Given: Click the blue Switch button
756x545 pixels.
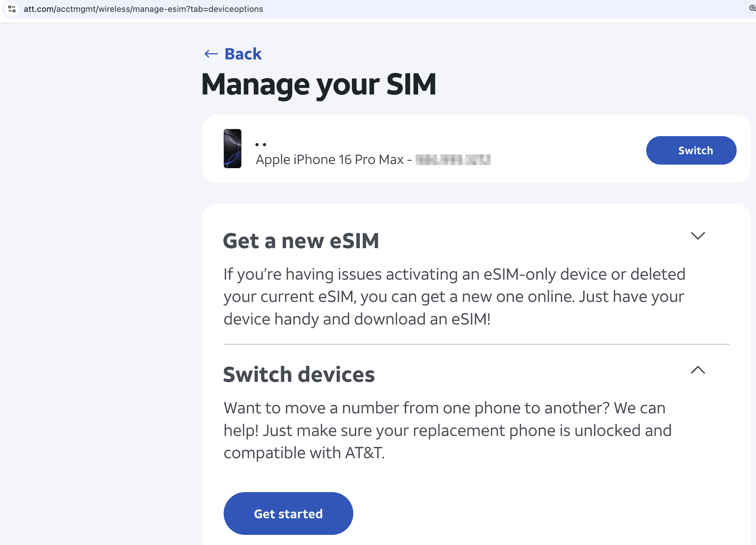Looking at the screenshot, I should 691,150.
